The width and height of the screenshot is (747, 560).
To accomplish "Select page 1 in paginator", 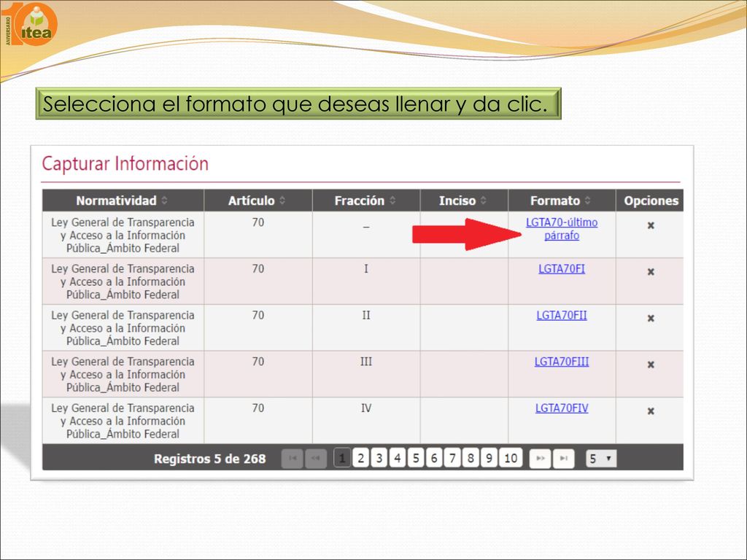I will [x=342, y=459].
